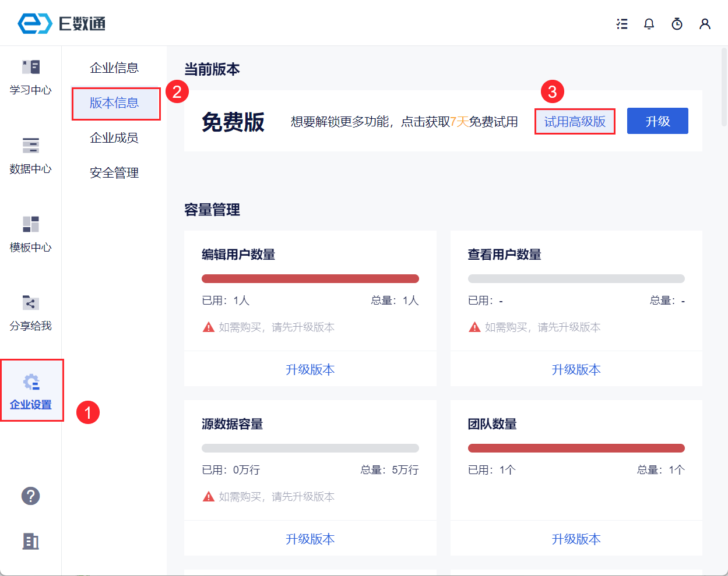Click the enterprise building icon
Image resolution: width=728 pixels, height=576 pixels.
[x=31, y=541]
